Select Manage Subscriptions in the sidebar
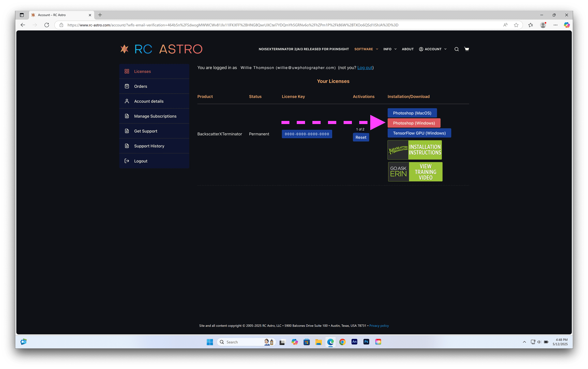The height and width of the screenshot is (369, 588). [x=154, y=116]
